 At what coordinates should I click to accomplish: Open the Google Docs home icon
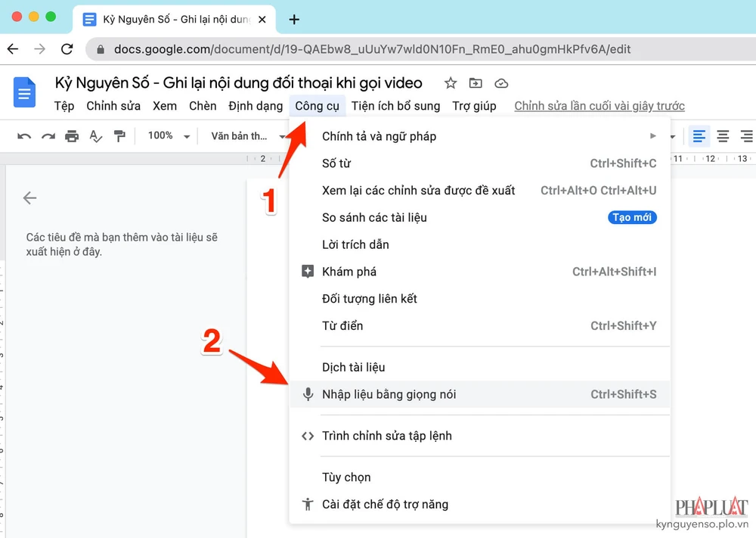coord(25,93)
